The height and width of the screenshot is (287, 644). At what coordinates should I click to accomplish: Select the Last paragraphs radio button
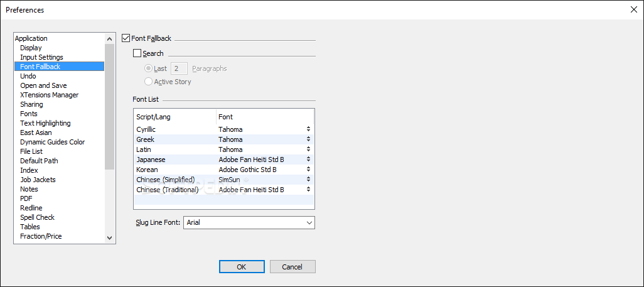pos(148,68)
